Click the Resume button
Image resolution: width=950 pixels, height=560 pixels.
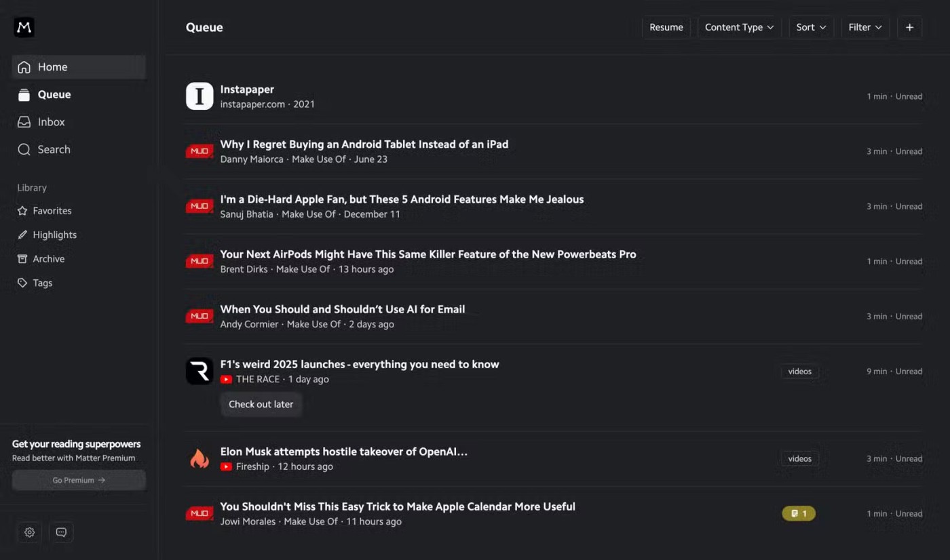coord(666,27)
